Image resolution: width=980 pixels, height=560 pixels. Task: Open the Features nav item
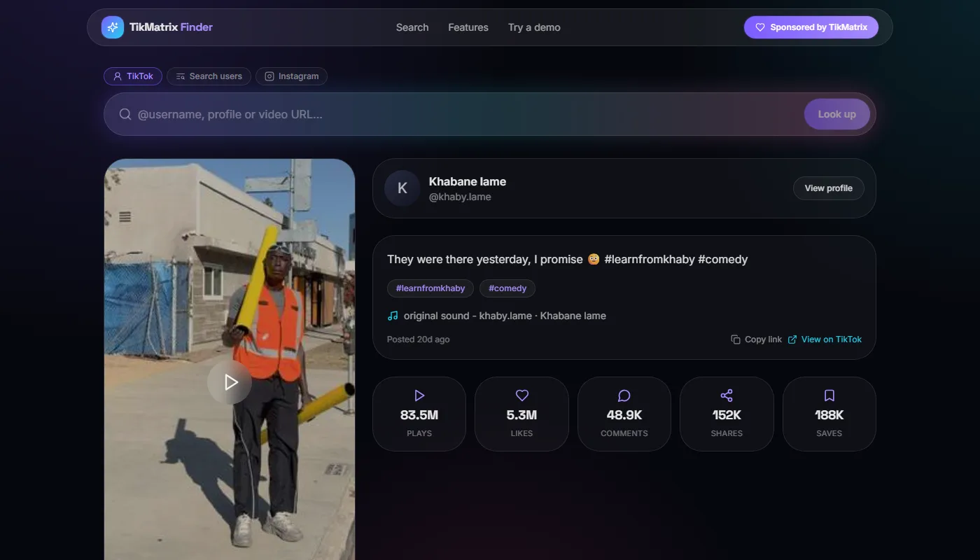[468, 27]
